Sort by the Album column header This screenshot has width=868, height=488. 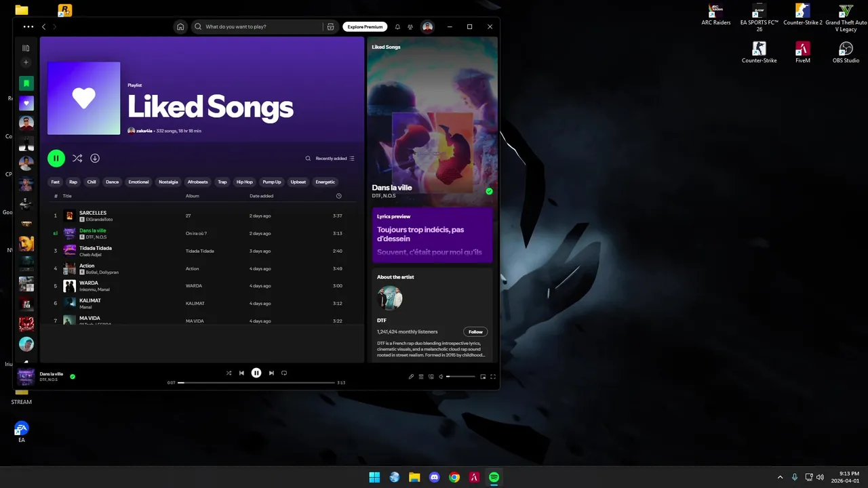[193, 196]
